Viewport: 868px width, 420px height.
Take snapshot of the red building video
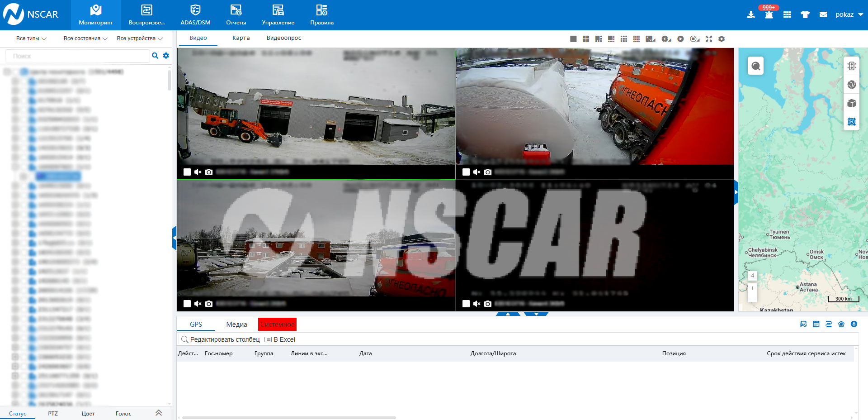coord(209,304)
